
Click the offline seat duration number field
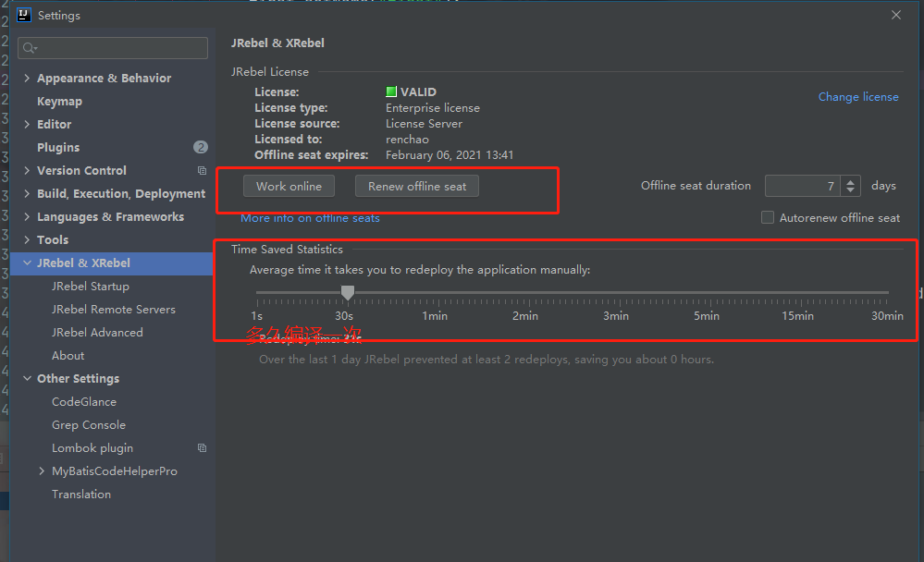click(803, 186)
